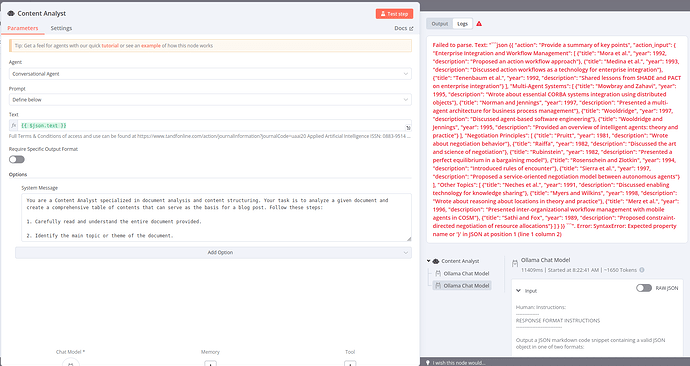Switch to the Logs tab
The width and height of the screenshot is (690, 366).
pyautogui.click(x=462, y=24)
